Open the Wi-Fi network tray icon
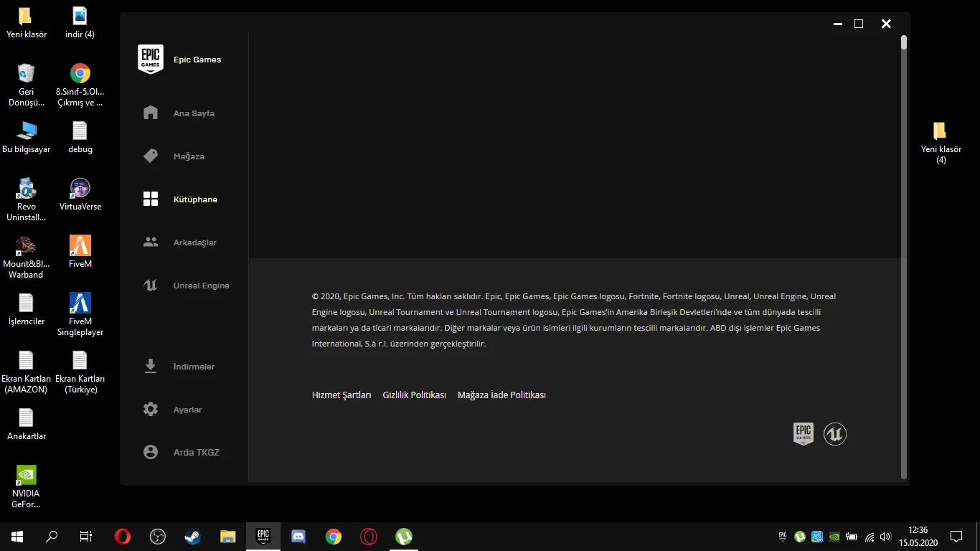Viewport: 980px width, 551px height. click(870, 537)
